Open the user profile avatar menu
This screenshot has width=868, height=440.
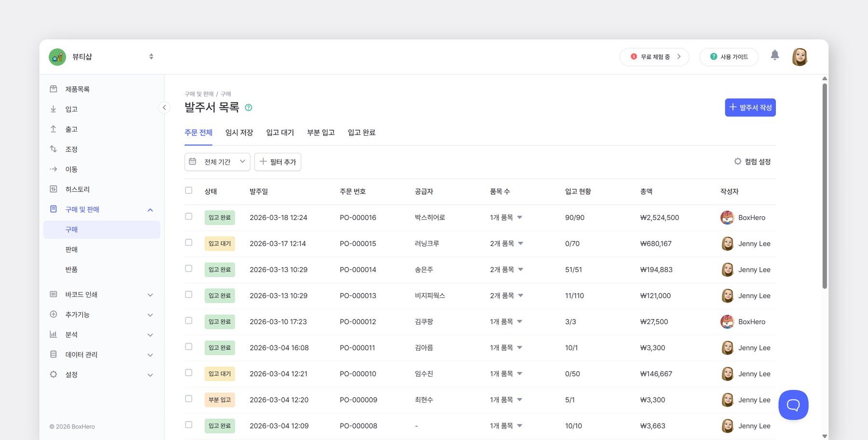[x=800, y=57]
